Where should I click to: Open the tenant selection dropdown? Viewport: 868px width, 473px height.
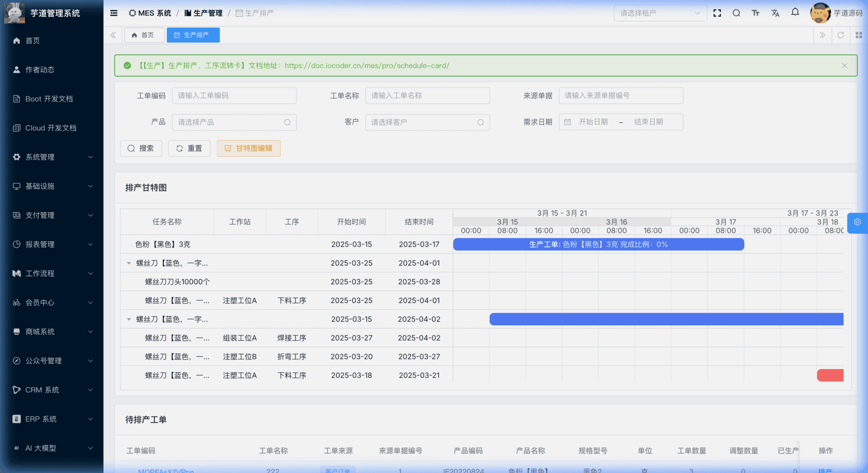(x=660, y=13)
